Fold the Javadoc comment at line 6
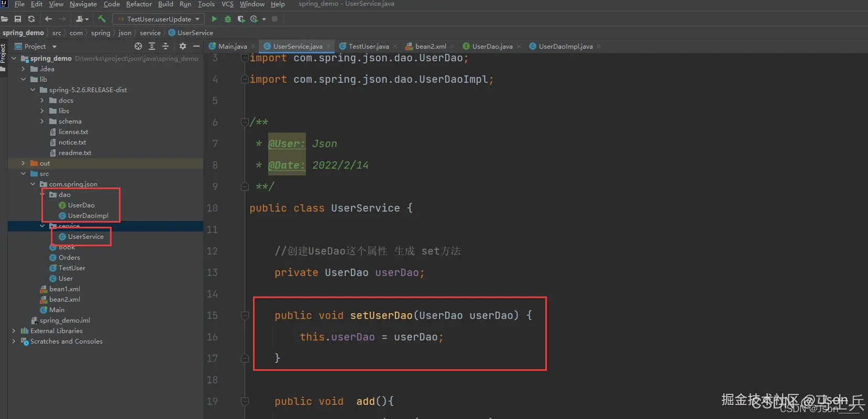The image size is (868, 419). (245, 122)
